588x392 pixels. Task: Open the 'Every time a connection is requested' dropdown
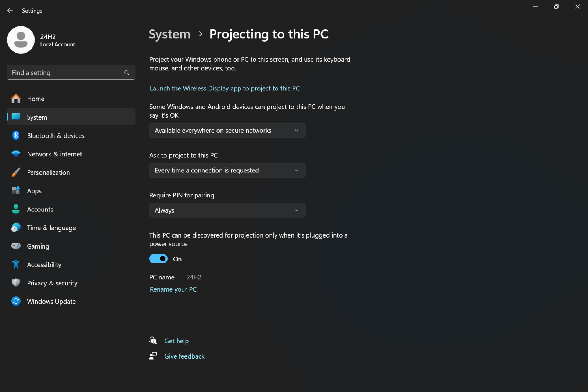click(227, 170)
